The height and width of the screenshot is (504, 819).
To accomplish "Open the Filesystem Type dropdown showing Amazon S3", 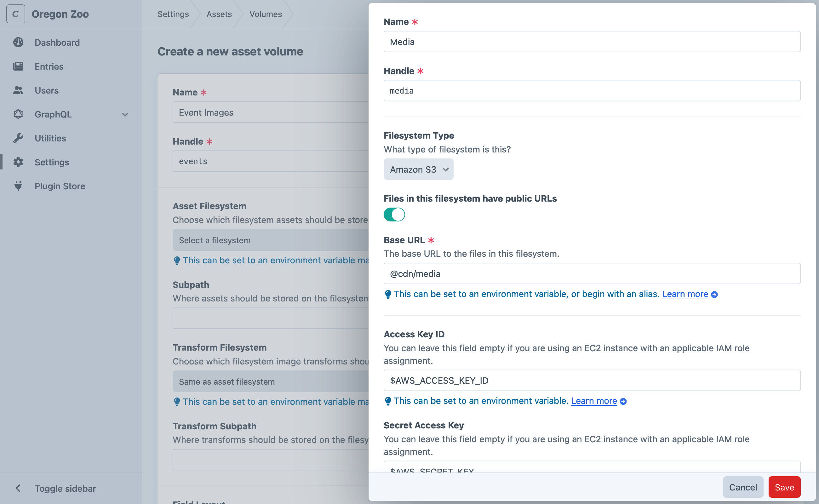I will [418, 169].
